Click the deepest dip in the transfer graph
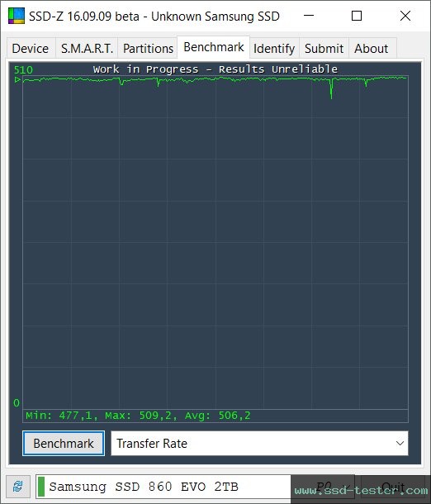This screenshot has width=431, height=504. coord(331,96)
